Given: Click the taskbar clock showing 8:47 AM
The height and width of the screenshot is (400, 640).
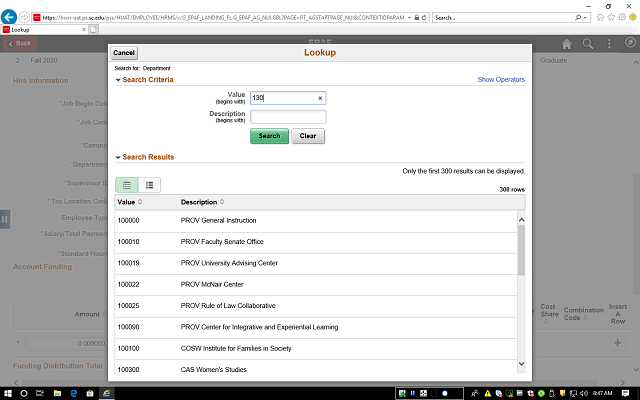Looking at the screenshot, I should 602,393.
